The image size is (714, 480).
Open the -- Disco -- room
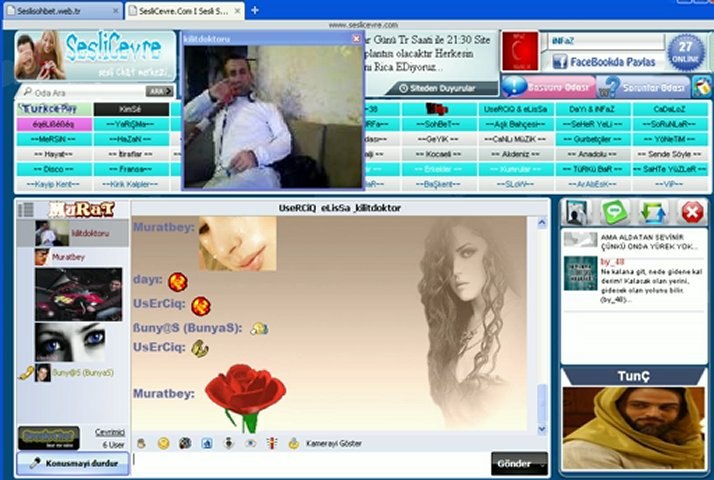[x=54, y=169]
